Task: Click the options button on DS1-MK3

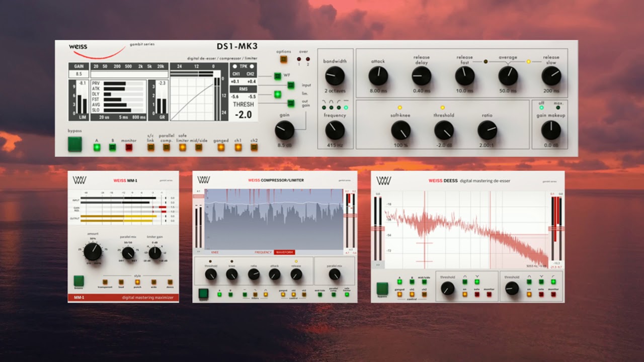Action: pos(283,59)
